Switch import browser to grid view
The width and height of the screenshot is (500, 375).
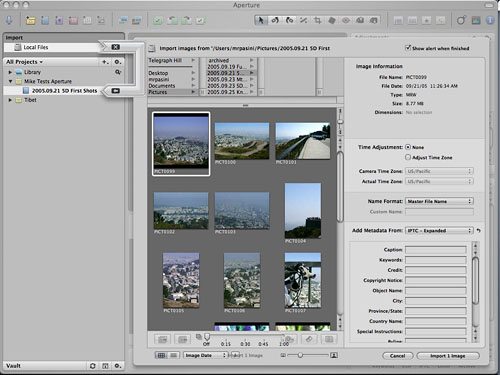161,355
